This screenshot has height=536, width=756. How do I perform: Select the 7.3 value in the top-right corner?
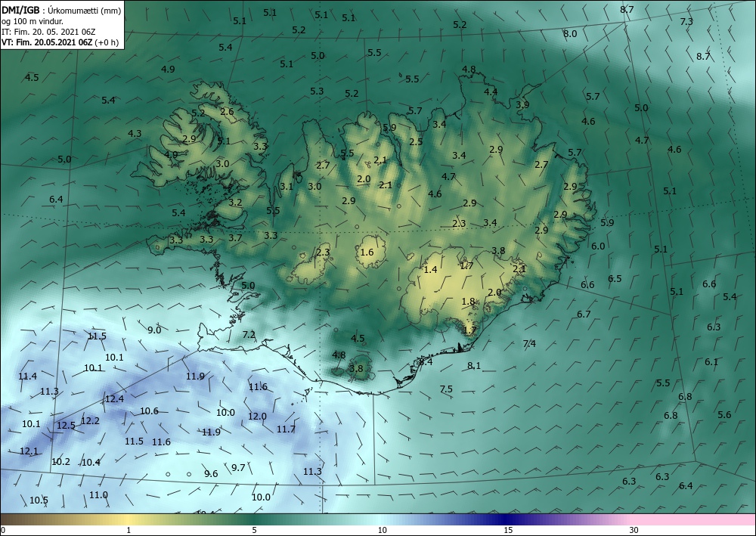[686, 21]
